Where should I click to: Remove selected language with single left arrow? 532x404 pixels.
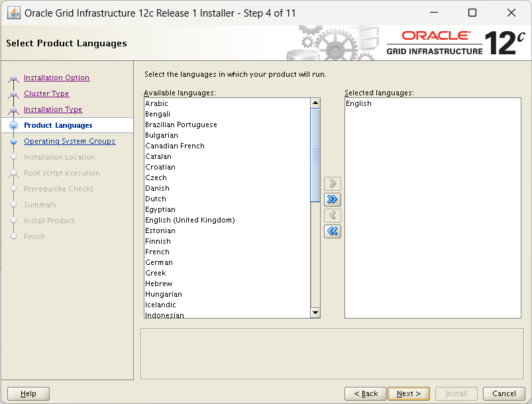point(333,215)
